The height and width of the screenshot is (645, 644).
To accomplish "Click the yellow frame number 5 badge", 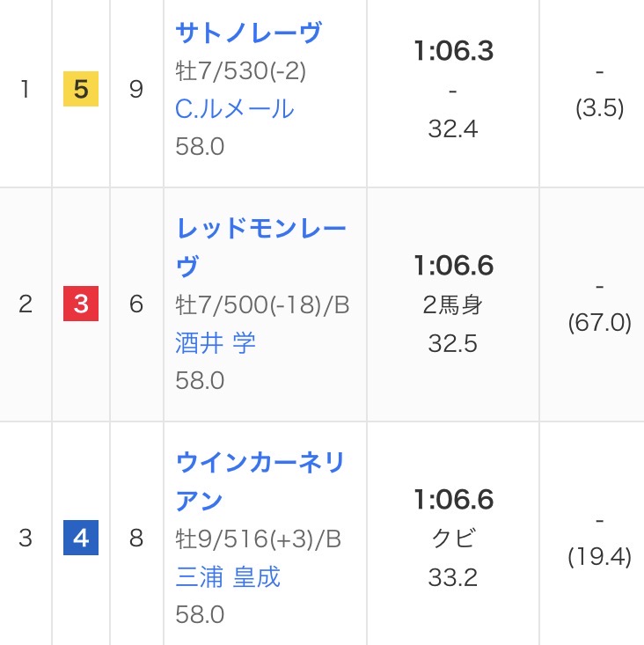I will tap(81, 90).
